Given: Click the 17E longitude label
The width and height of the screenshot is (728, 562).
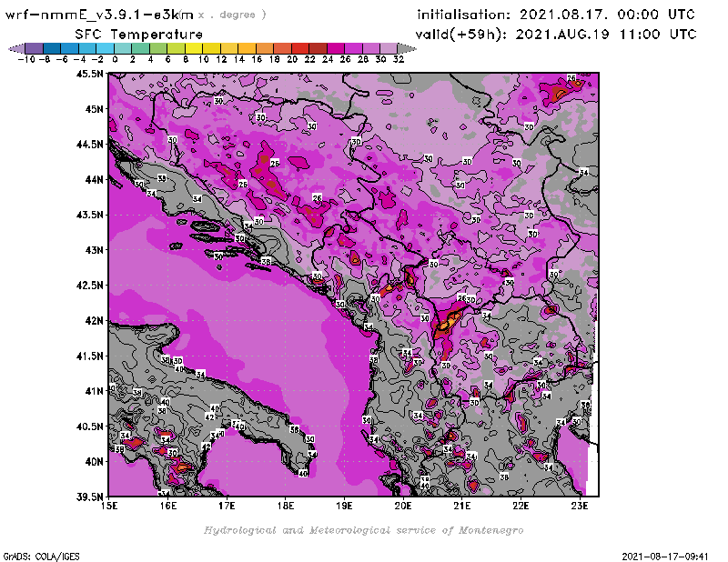Looking at the screenshot, I should tap(227, 506).
